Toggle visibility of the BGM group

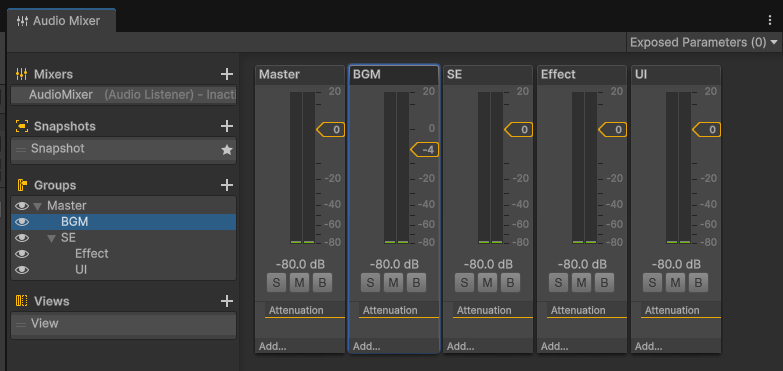coord(21,222)
